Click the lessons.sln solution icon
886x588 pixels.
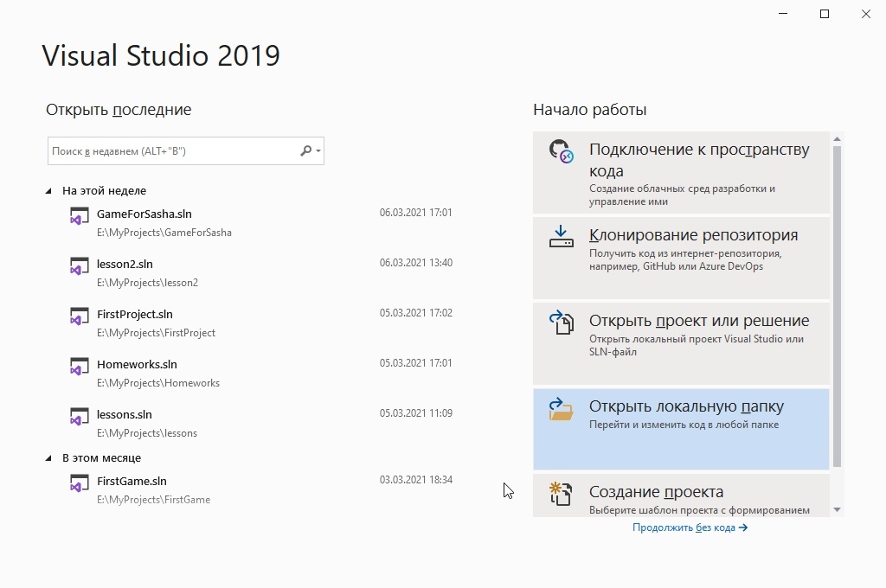(x=79, y=417)
